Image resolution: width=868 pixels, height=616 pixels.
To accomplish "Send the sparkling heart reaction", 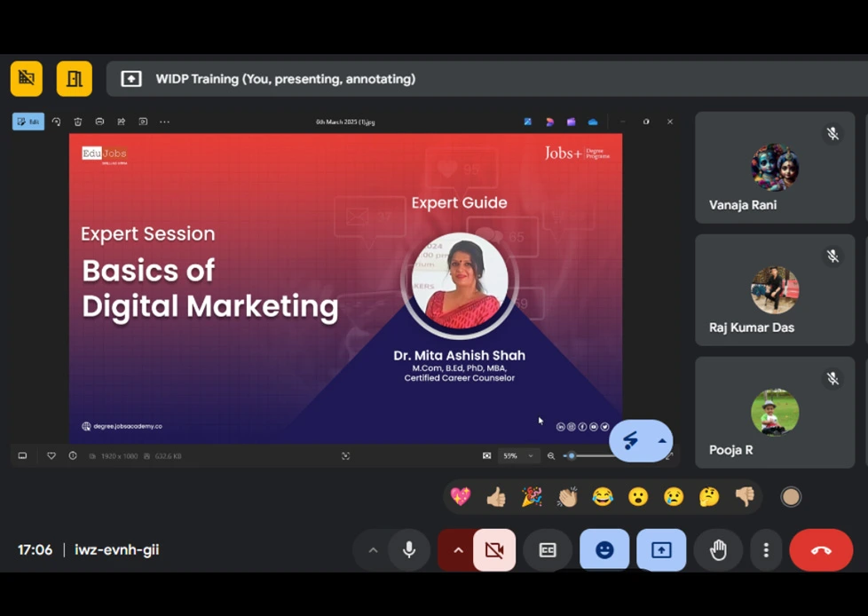I will pos(461,496).
